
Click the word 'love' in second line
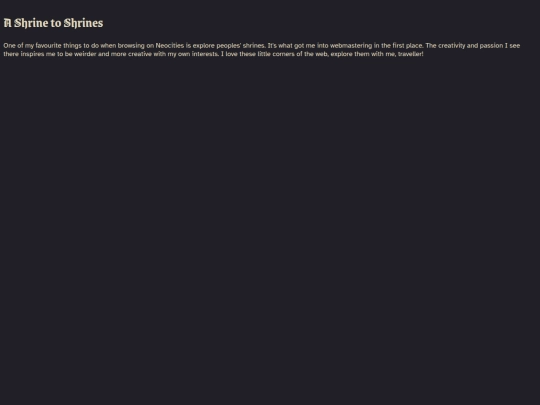coord(231,54)
